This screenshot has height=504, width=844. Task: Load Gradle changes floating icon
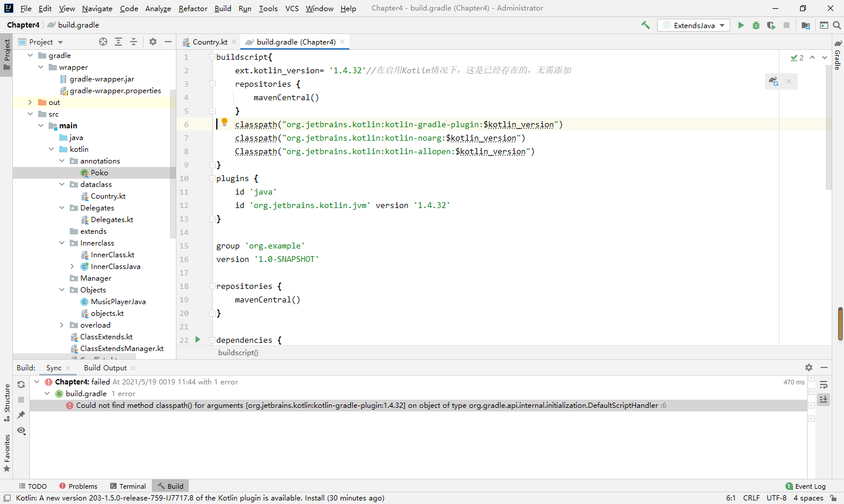coord(774,81)
